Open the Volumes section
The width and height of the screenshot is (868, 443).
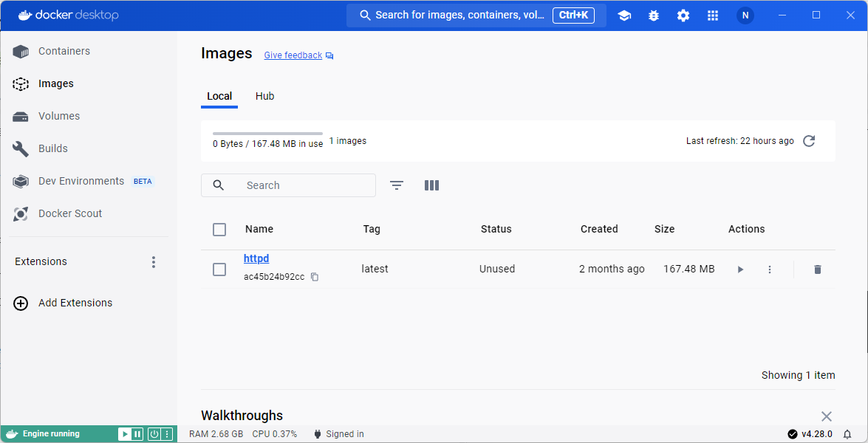[x=58, y=116]
